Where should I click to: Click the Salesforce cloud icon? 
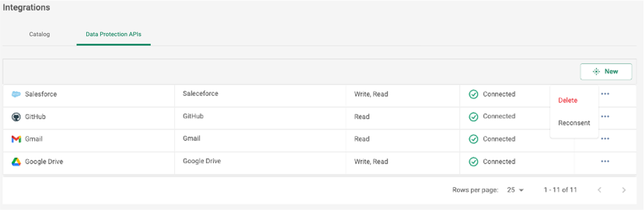coord(16,94)
